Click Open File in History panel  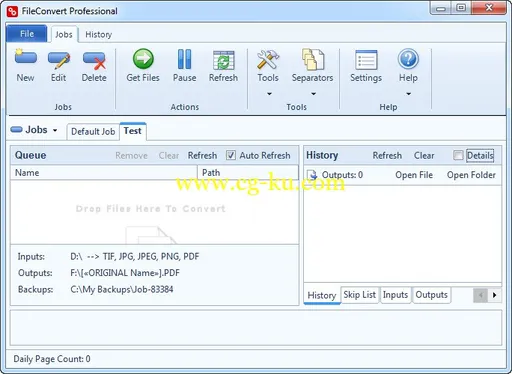point(414,175)
